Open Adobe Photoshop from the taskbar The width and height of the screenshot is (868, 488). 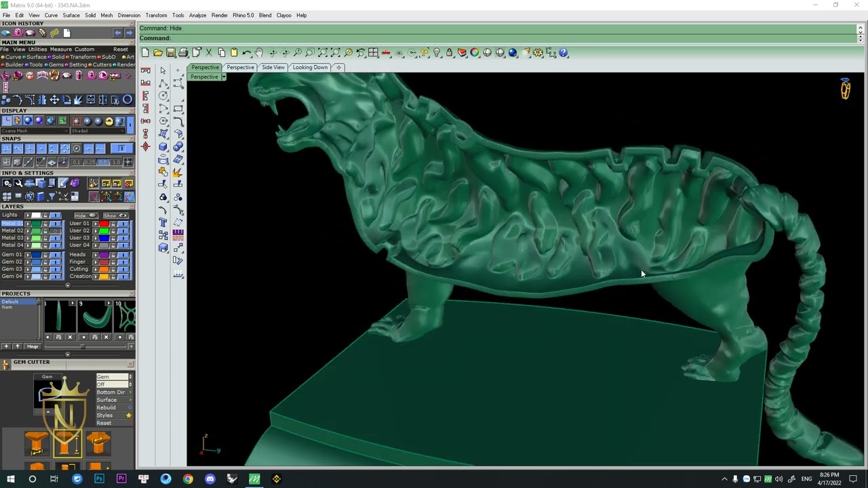click(x=99, y=479)
